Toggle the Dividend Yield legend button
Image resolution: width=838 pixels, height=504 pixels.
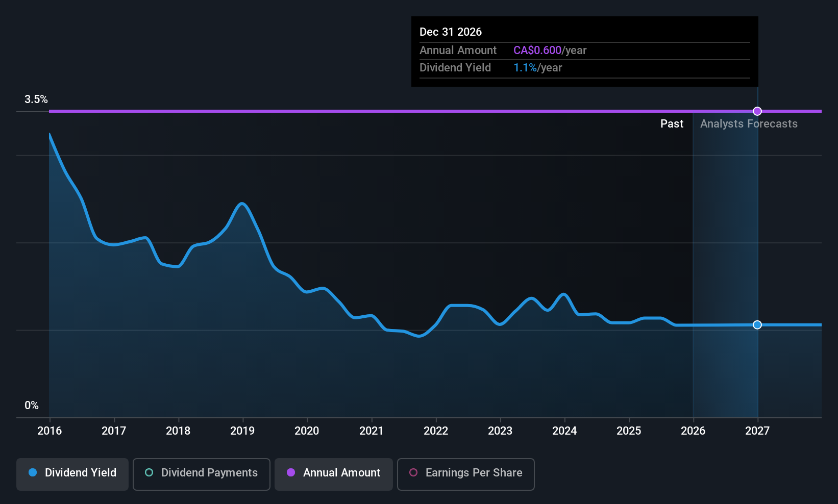pos(72,474)
